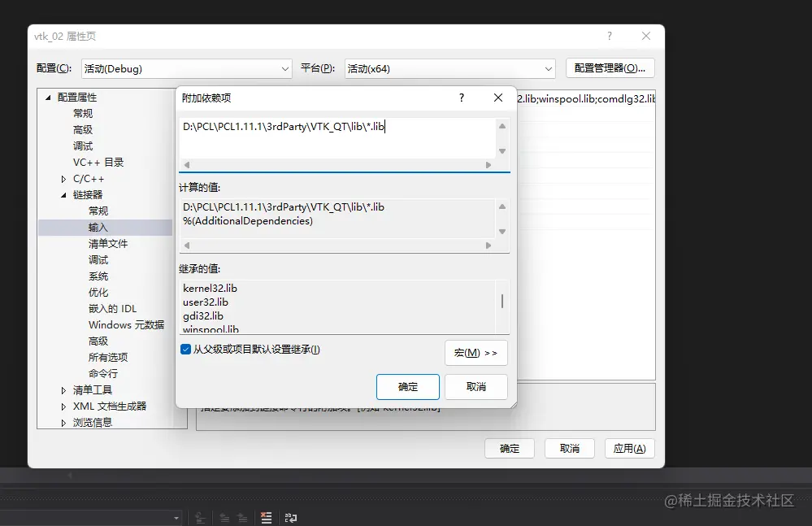This screenshot has width=812, height=526.
Task: Open output source dropdown arrow in bottom toolbar
Action: [176, 518]
